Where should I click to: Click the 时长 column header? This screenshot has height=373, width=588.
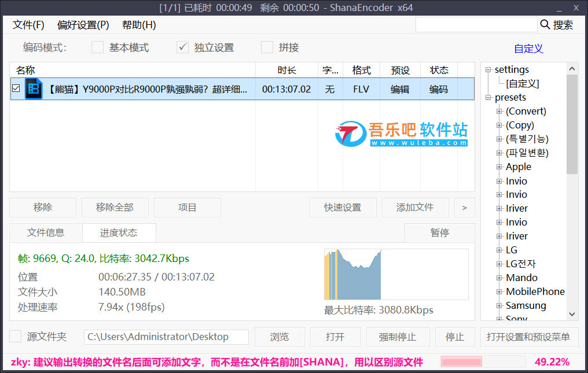pyautogui.click(x=287, y=70)
